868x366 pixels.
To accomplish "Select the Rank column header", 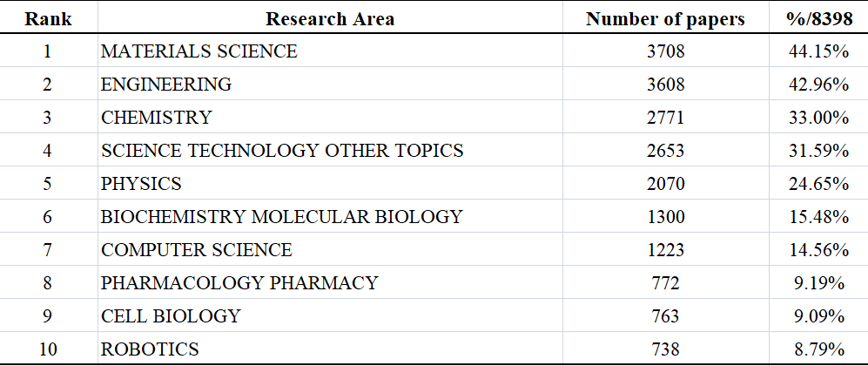I will click(48, 18).
